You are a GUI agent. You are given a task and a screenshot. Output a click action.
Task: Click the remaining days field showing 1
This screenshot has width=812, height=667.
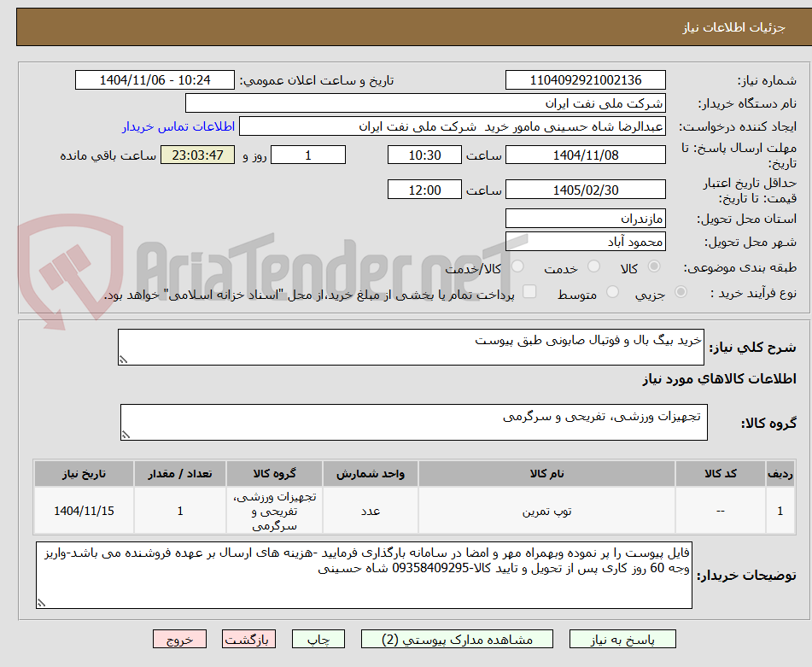308,155
